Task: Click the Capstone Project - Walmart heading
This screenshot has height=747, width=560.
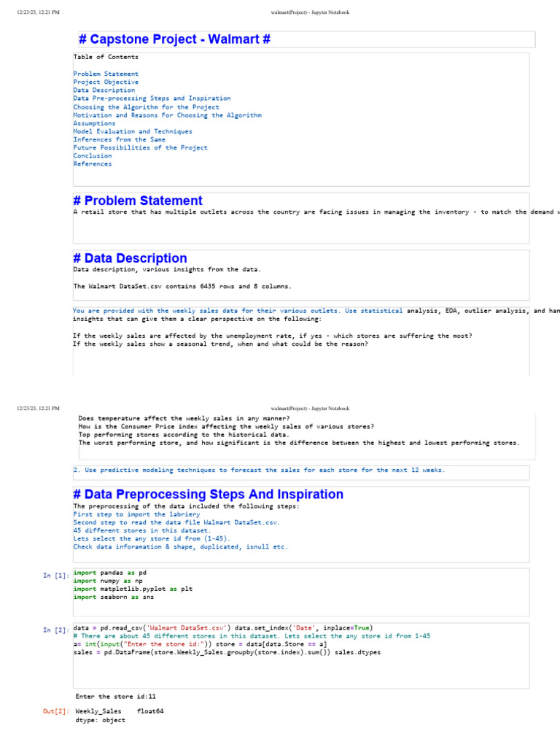Action: (x=175, y=39)
